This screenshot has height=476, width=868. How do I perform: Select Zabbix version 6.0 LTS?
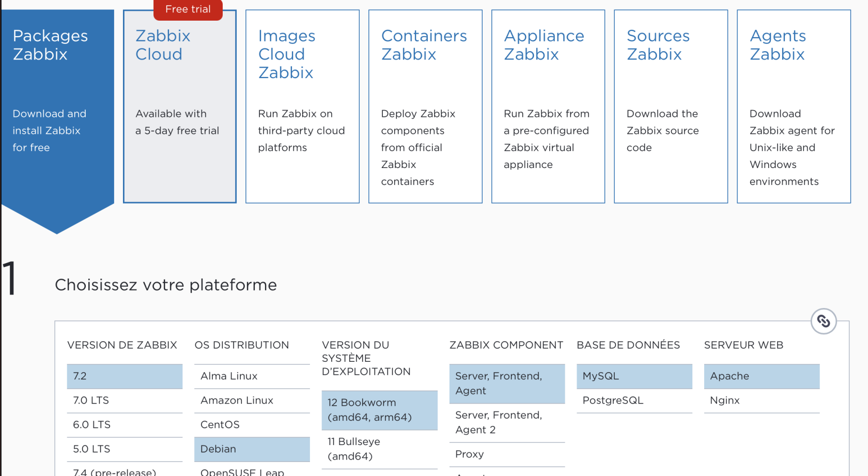(125, 425)
